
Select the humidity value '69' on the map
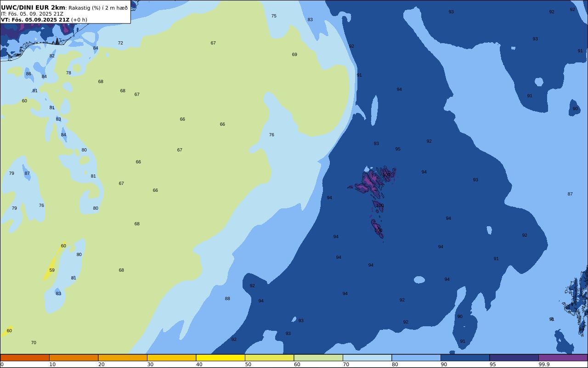294,55
